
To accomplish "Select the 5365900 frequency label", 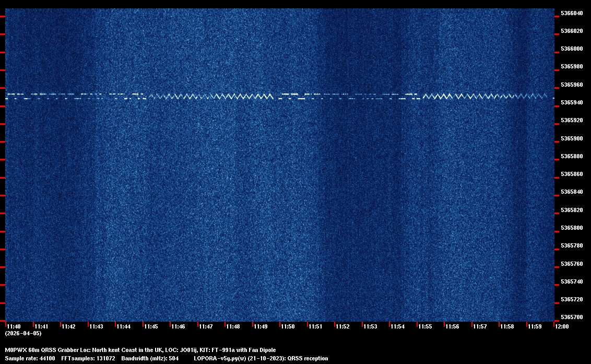I will [572, 138].
